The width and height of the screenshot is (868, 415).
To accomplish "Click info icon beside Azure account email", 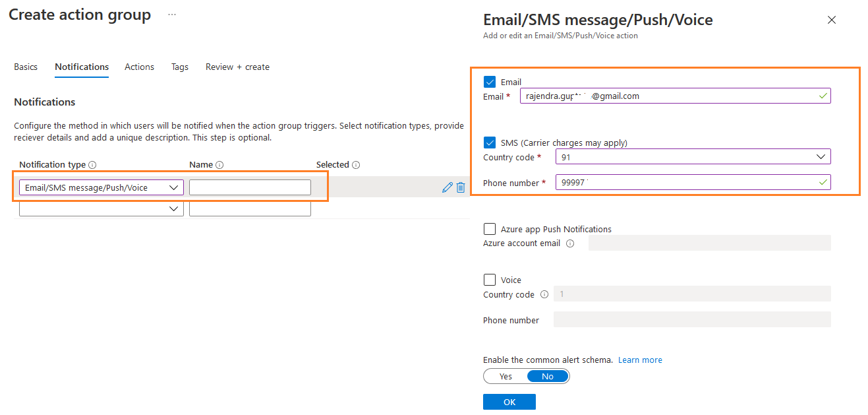I will tap(570, 243).
